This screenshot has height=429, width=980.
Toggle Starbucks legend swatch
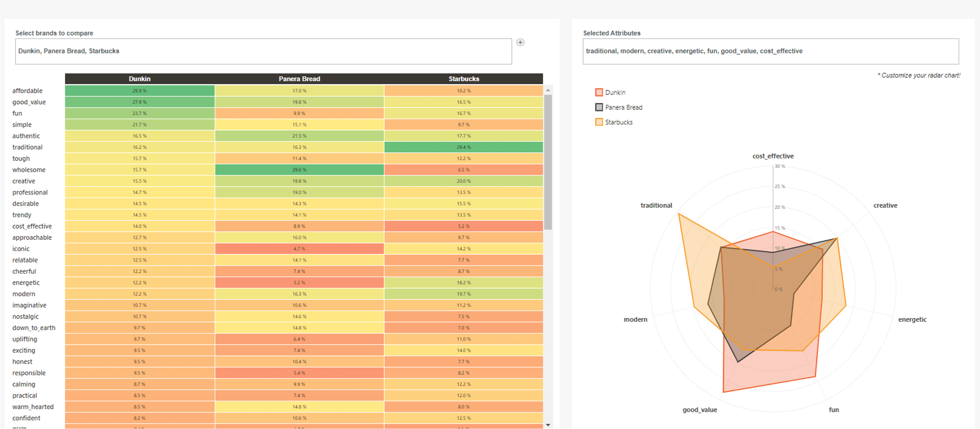coord(599,122)
